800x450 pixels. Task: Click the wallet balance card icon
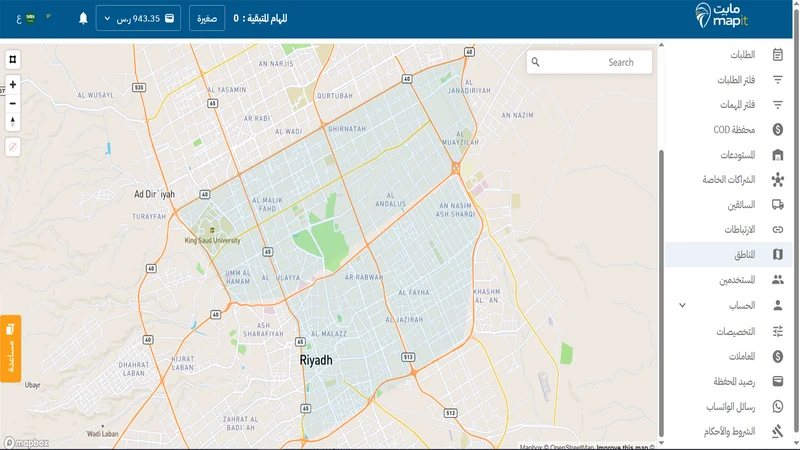click(778, 381)
